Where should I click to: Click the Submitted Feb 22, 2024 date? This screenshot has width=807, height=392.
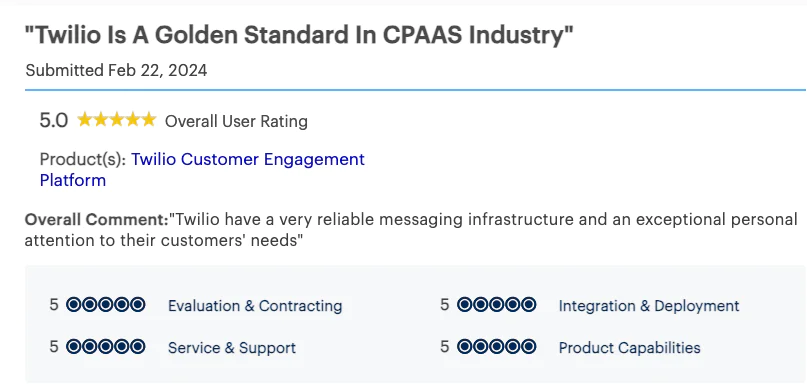(x=116, y=70)
